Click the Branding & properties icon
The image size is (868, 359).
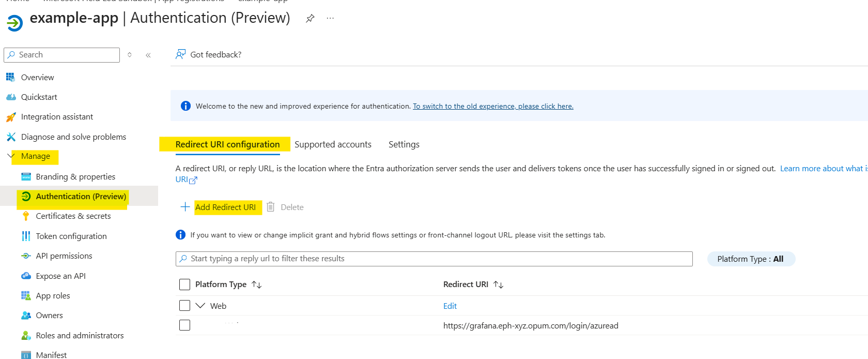tap(26, 176)
